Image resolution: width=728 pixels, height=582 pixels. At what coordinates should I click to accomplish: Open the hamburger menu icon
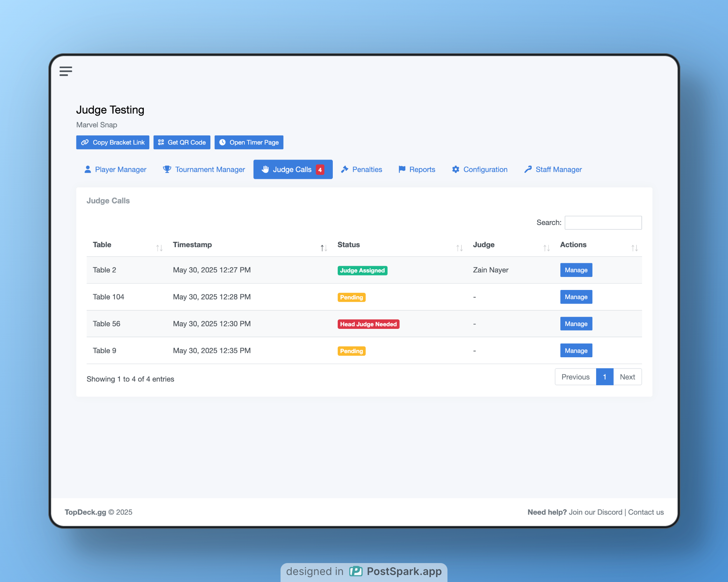click(66, 71)
